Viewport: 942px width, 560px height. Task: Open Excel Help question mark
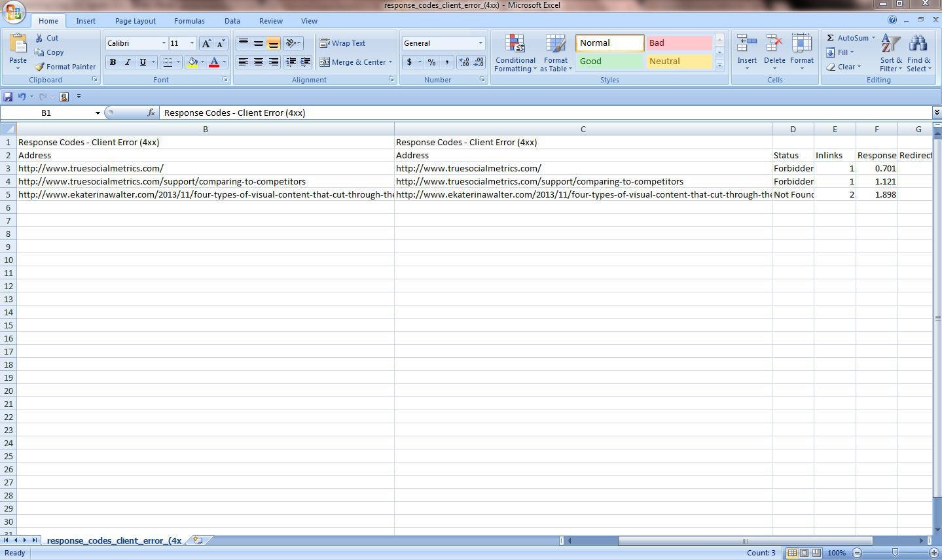(892, 20)
